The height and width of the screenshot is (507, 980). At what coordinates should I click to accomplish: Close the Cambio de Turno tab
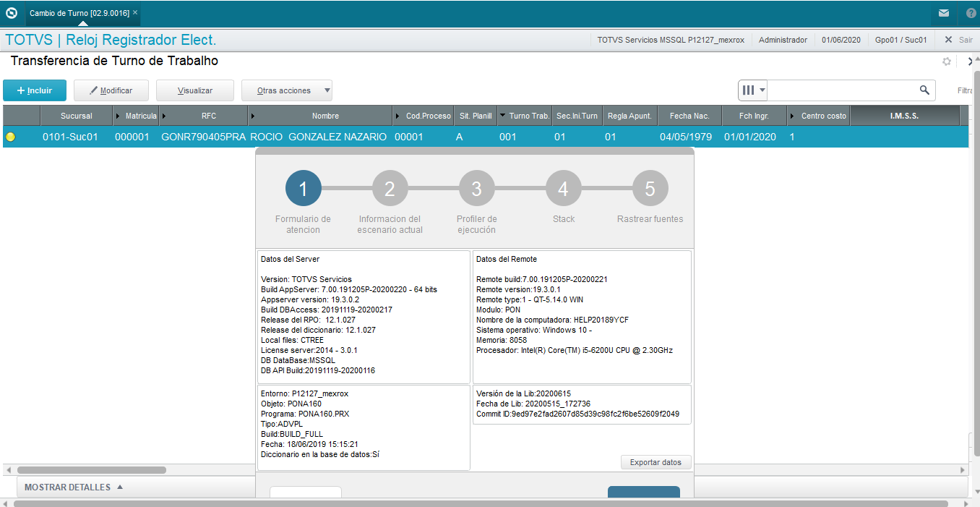(135, 12)
